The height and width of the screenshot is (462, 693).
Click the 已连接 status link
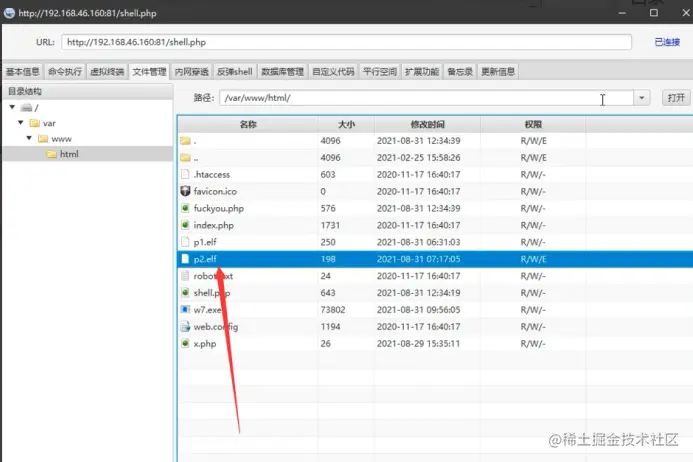(667, 42)
